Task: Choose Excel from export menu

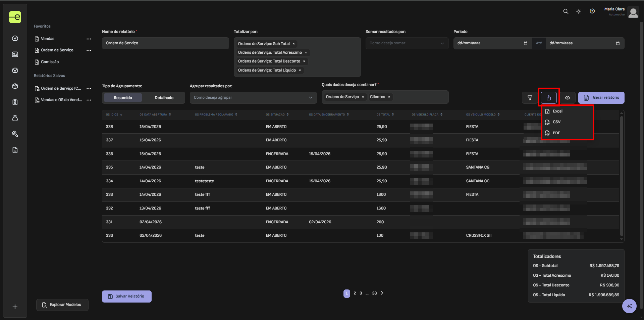Action: pos(557,111)
